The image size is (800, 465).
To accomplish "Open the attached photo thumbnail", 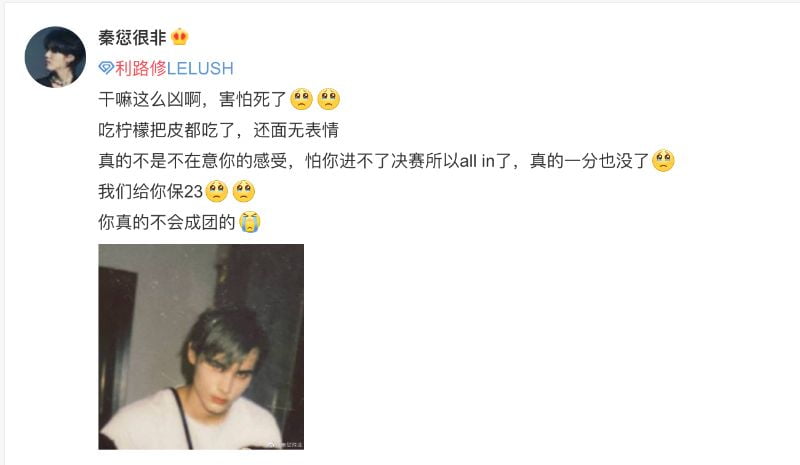I will tap(201, 347).
